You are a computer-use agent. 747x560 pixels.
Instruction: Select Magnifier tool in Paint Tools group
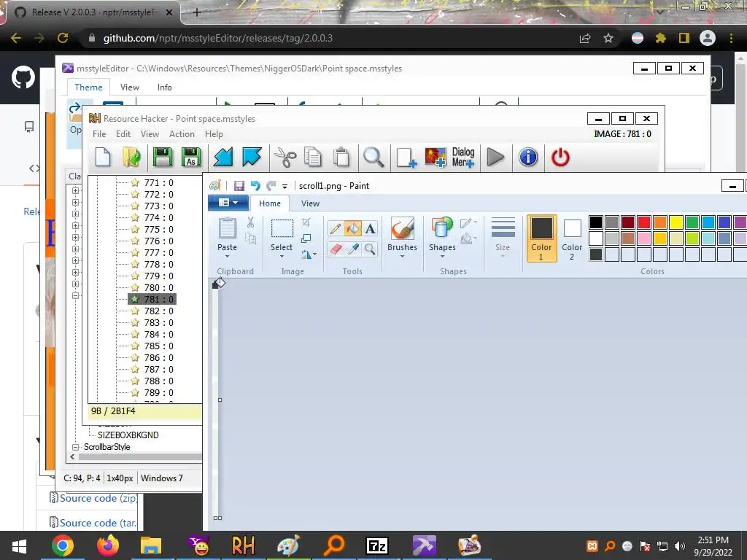click(x=370, y=249)
